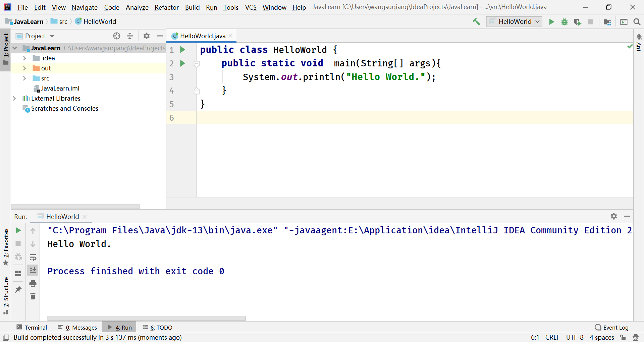Viewport: 644px width, 342px height.
Task: Click up the stack trace arrow
Action: tap(33, 231)
